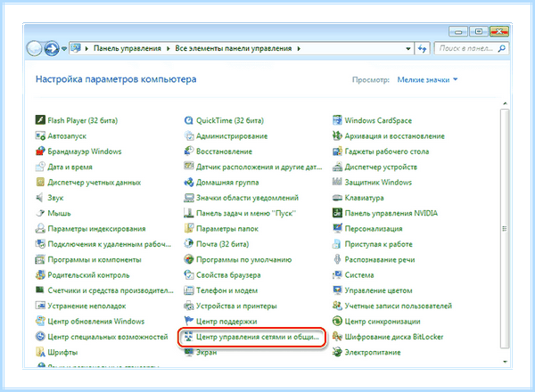
Task: Open the Родительский контроль icon
Action: (x=40, y=274)
